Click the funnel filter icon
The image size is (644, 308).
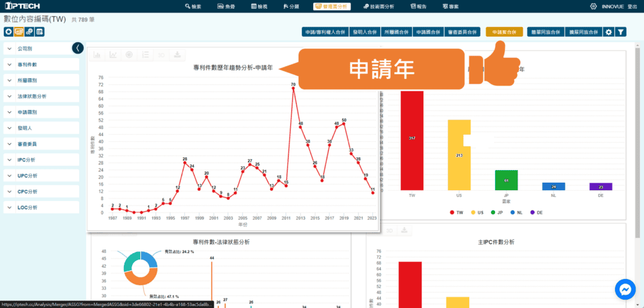620,31
